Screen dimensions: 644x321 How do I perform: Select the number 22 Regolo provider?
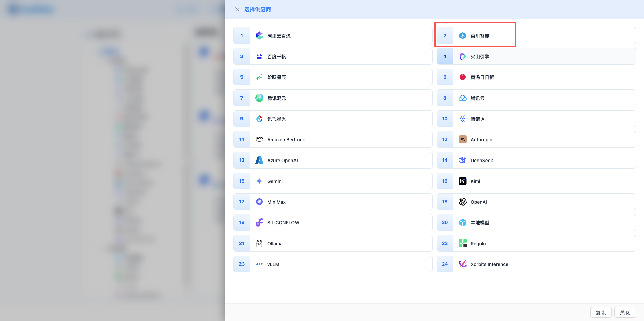(478, 244)
